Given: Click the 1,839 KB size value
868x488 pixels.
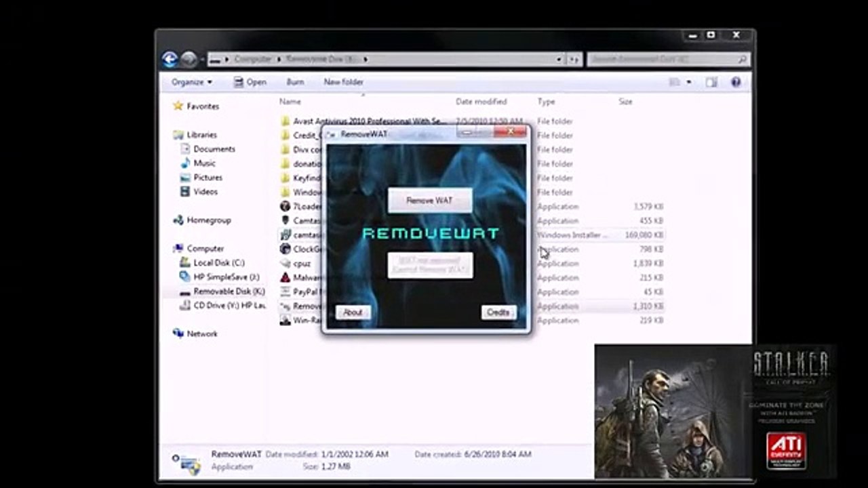Looking at the screenshot, I should (x=649, y=264).
